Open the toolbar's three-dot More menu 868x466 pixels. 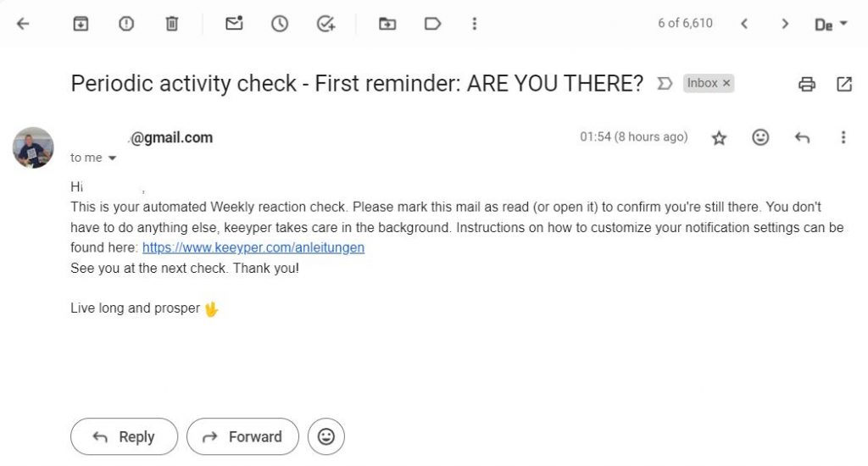(475, 25)
